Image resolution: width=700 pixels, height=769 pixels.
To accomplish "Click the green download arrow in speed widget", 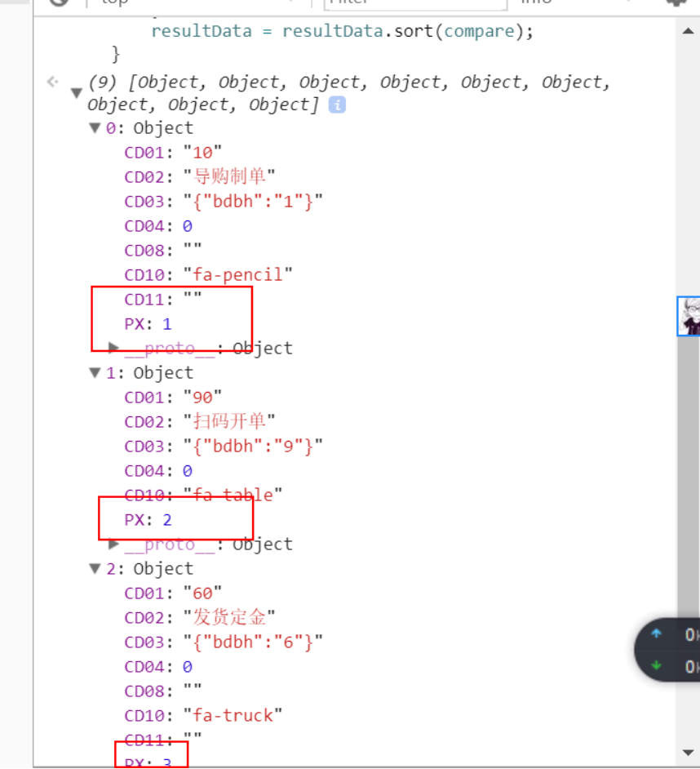I will coord(656,665).
